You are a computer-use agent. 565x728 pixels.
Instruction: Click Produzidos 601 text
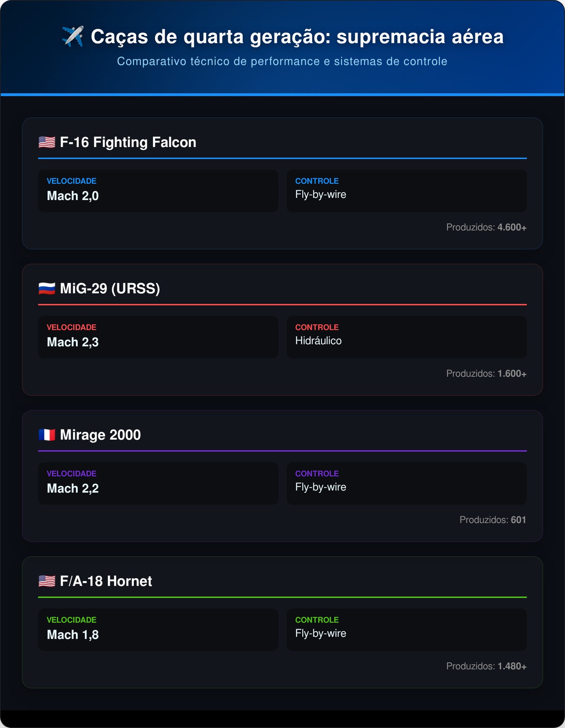point(493,520)
